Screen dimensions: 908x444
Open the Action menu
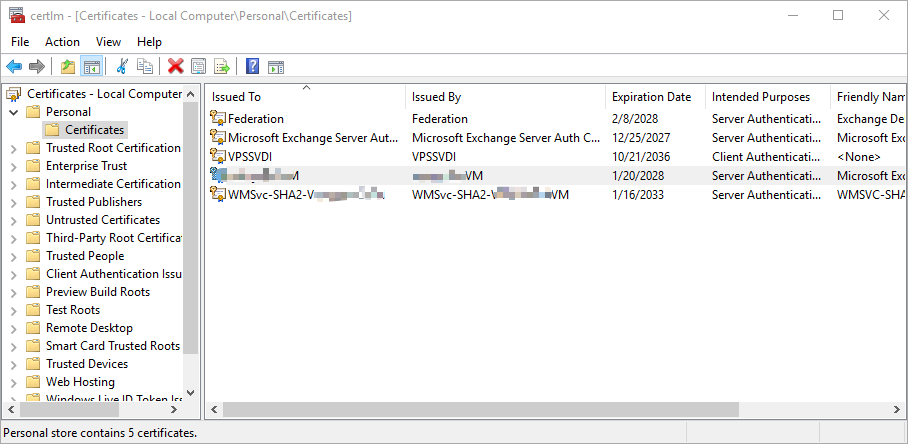(x=63, y=42)
